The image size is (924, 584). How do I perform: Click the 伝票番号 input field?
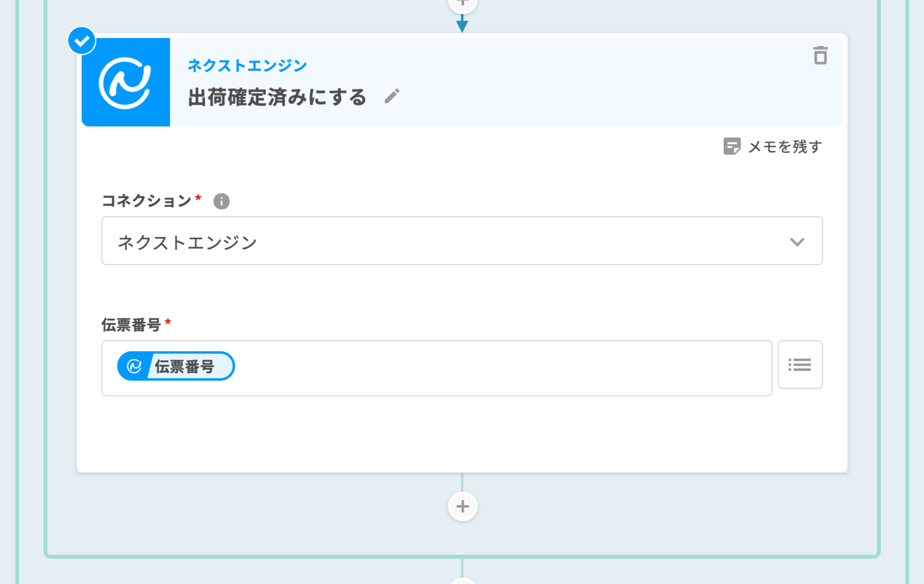[x=499, y=368]
